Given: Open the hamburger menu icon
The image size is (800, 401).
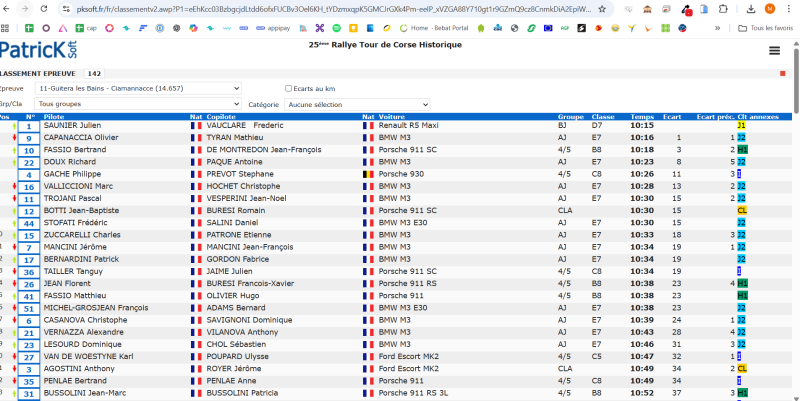Looking at the screenshot, I should coord(774,51).
